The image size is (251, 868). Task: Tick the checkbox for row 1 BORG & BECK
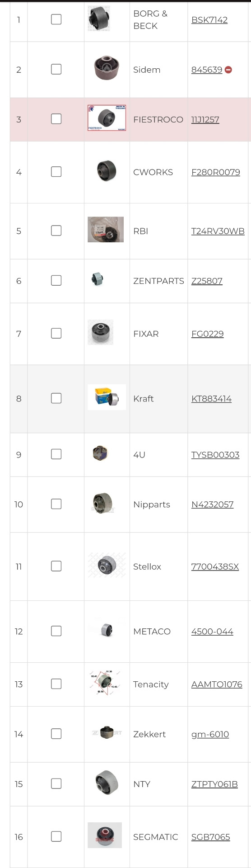(x=56, y=19)
